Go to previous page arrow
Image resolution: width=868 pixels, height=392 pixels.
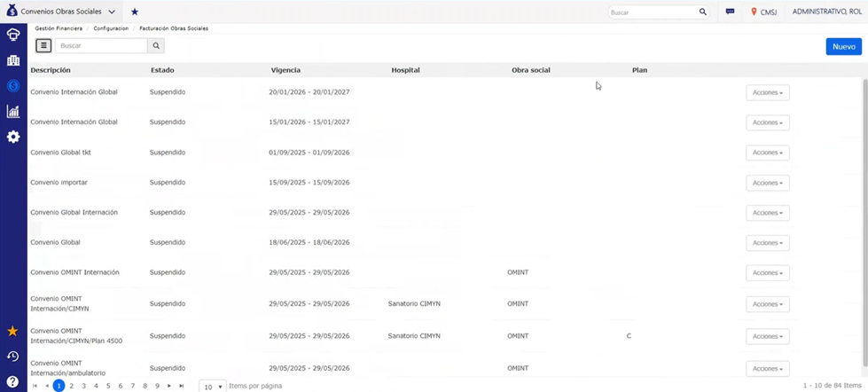[47, 386]
